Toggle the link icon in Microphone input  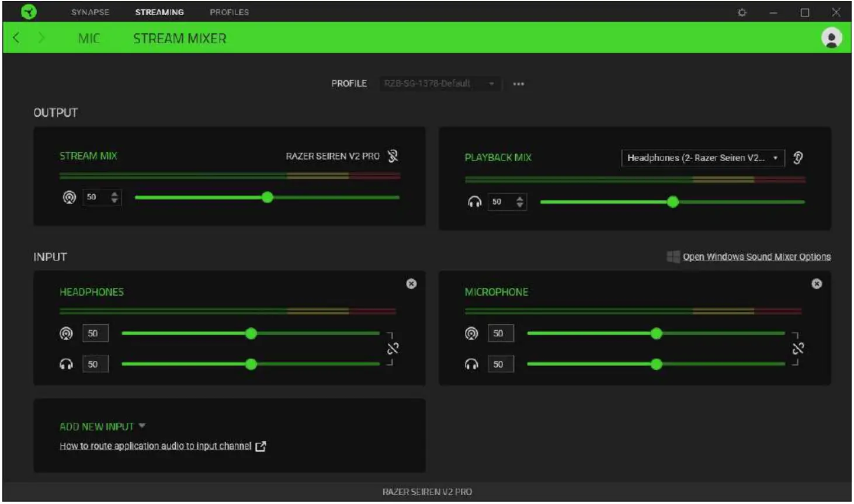(798, 349)
